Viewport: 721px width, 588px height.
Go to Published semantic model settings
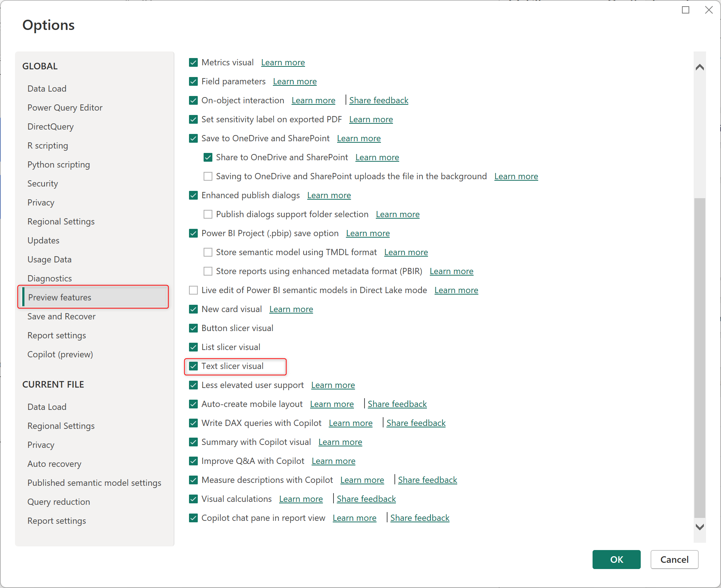[x=94, y=483]
